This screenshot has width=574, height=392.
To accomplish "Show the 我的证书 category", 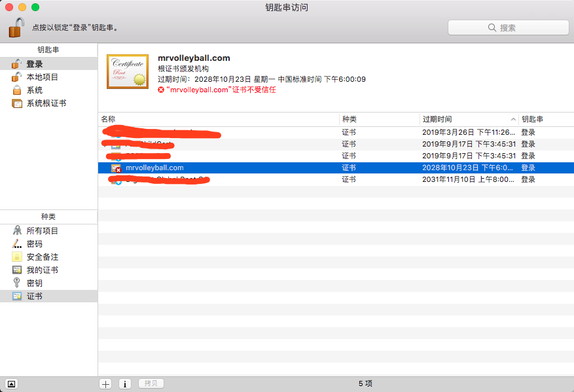I will (x=48, y=270).
